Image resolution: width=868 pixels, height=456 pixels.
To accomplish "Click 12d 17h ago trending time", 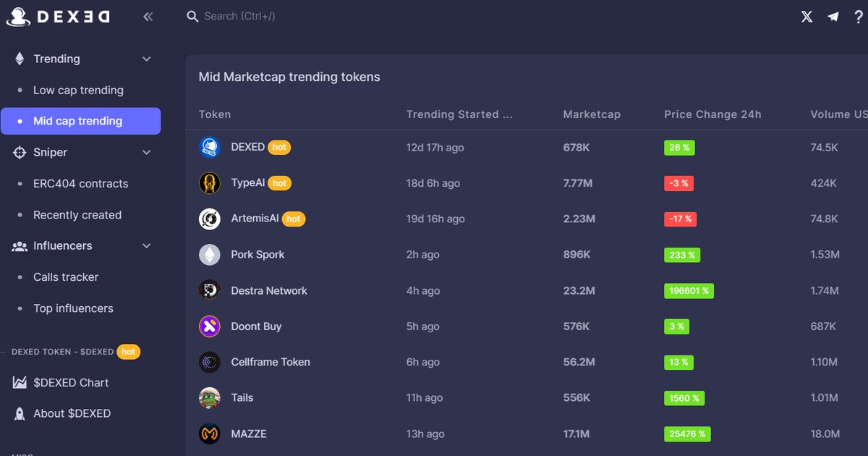I will pos(435,148).
